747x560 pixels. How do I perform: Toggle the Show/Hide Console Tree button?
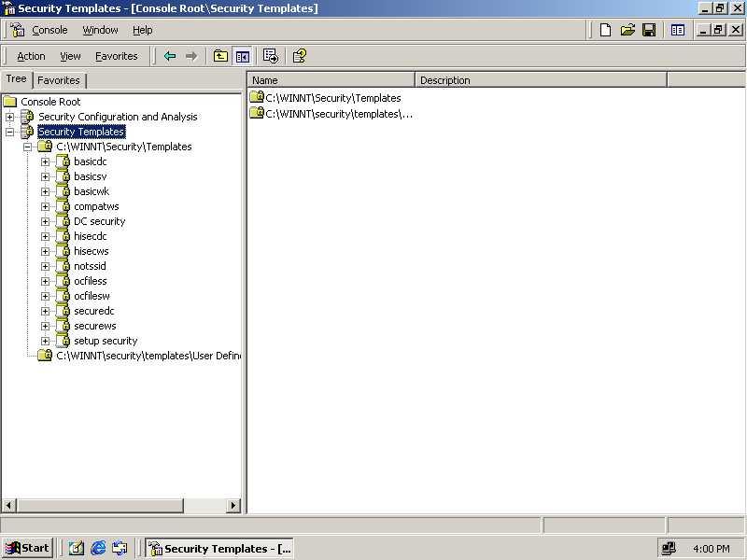click(242, 56)
